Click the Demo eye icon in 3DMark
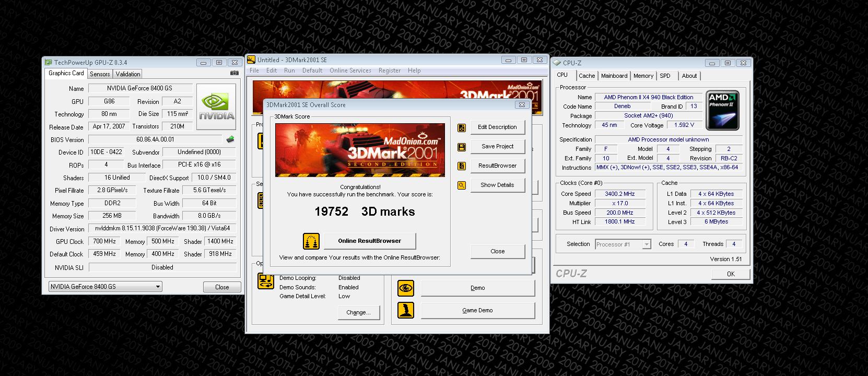 point(406,288)
